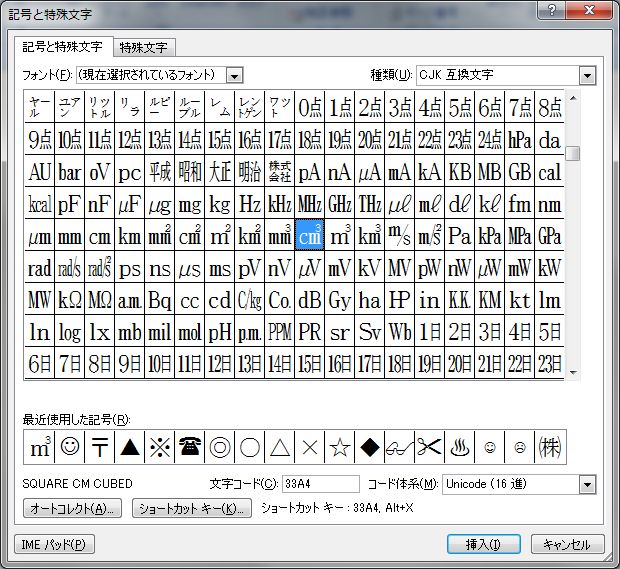The image size is (620, 569).
Task: Click the help question mark button
Action: tap(552, 9)
